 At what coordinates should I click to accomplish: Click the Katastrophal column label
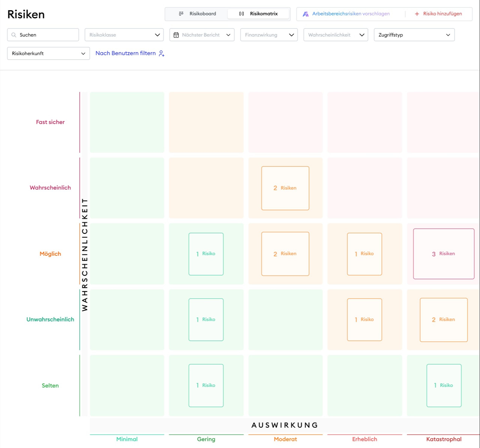[444, 439]
